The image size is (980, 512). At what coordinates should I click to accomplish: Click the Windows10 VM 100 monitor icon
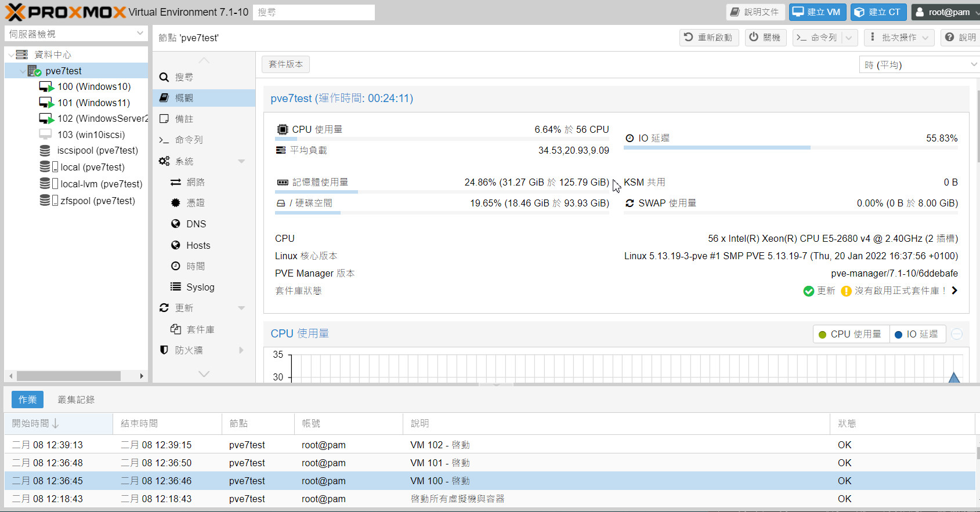point(46,87)
